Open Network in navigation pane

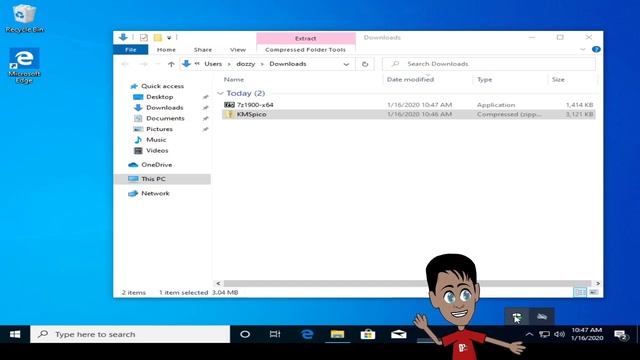pos(155,193)
